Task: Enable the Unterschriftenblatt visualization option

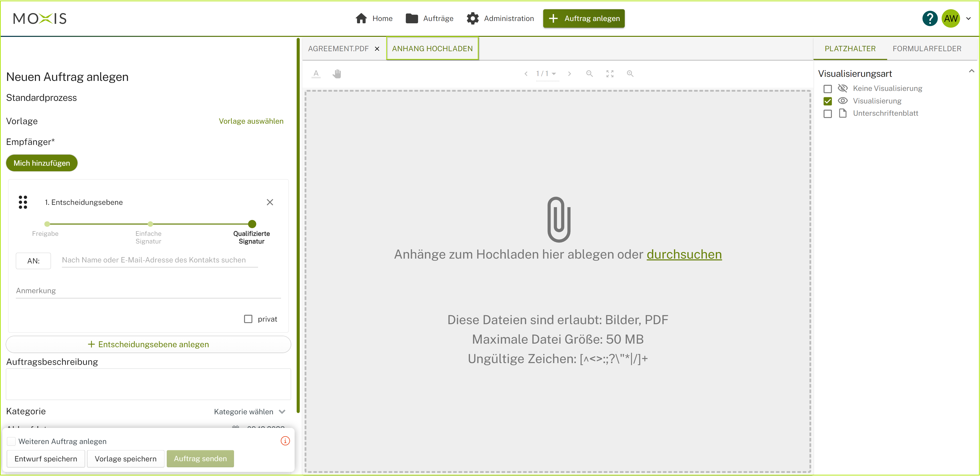Action: (x=828, y=113)
